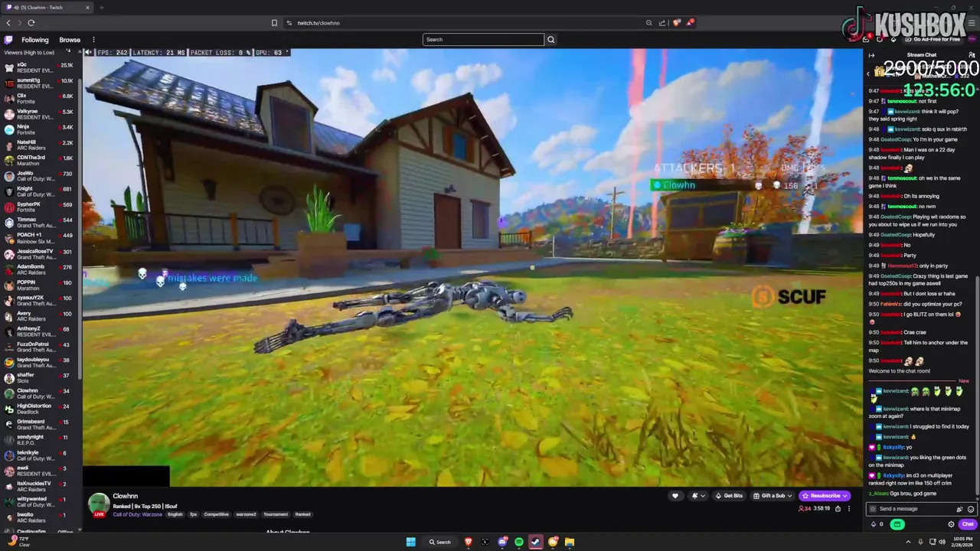980x551 pixels.
Task: Open Timmac channel avatar in sidebar
Action: pos(9,223)
